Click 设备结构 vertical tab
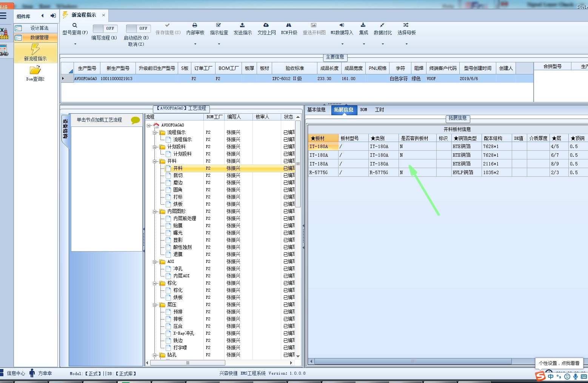588x383 pixels. (x=65, y=129)
